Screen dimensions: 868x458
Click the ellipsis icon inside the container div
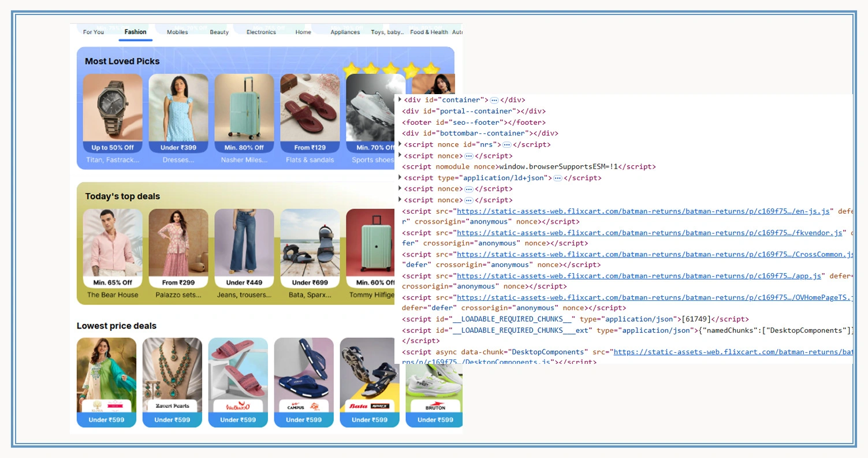click(x=494, y=99)
